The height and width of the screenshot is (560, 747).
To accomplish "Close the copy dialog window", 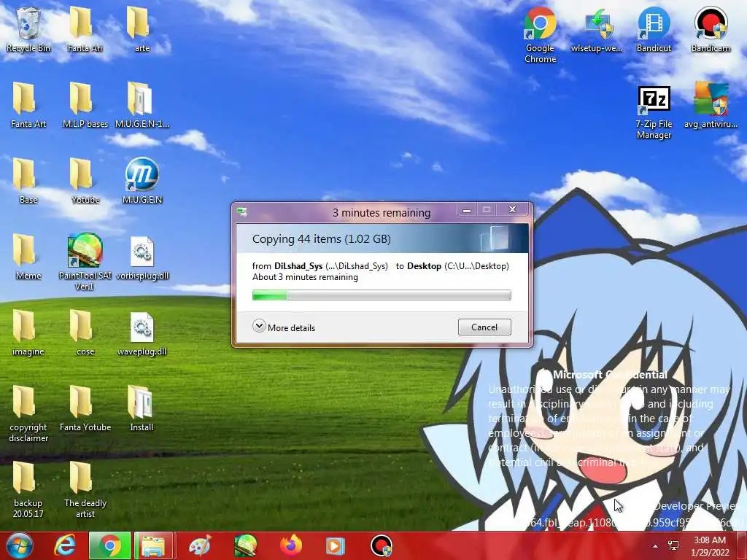I will [513, 209].
